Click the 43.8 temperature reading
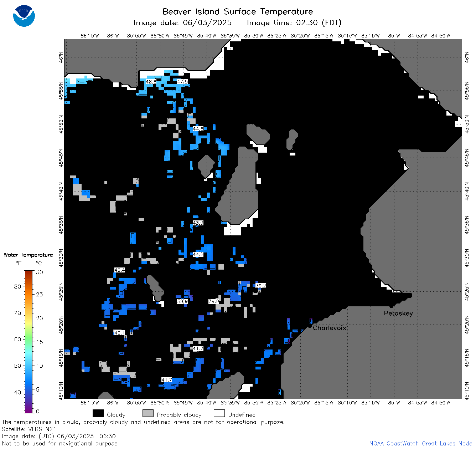The height and width of the screenshot is (449, 476). pyautogui.click(x=198, y=223)
